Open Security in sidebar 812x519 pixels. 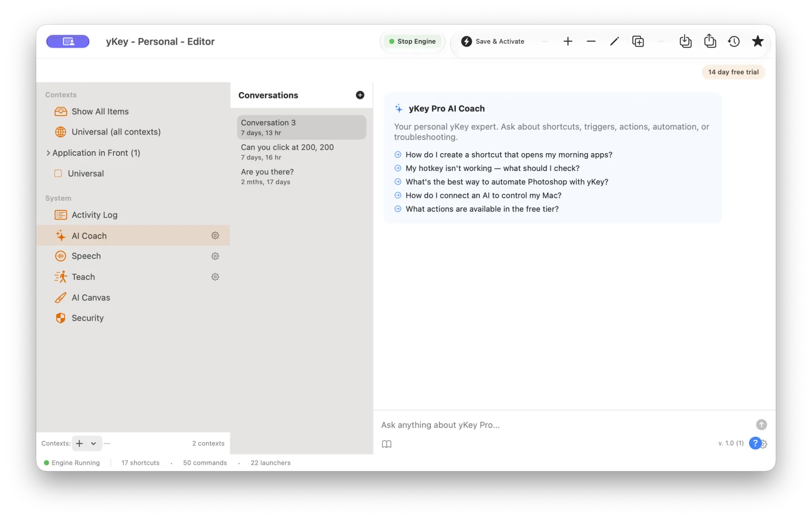tap(133, 318)
